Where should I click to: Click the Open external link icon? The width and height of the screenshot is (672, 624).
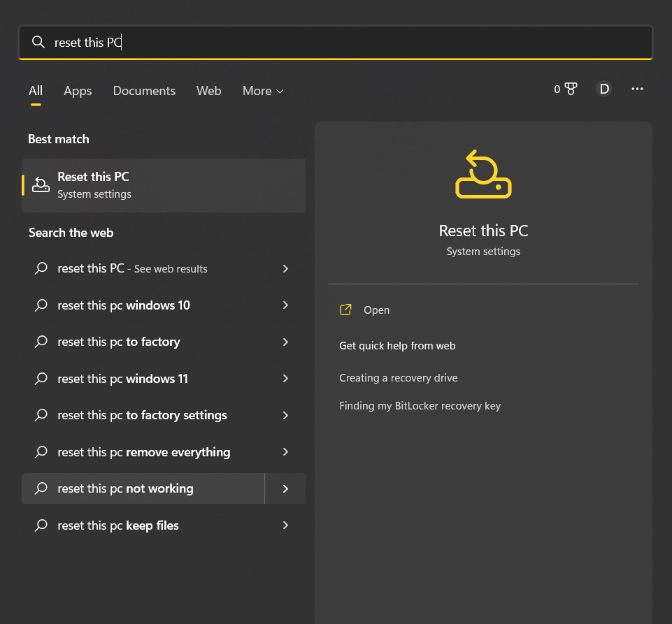coord(345,310)
